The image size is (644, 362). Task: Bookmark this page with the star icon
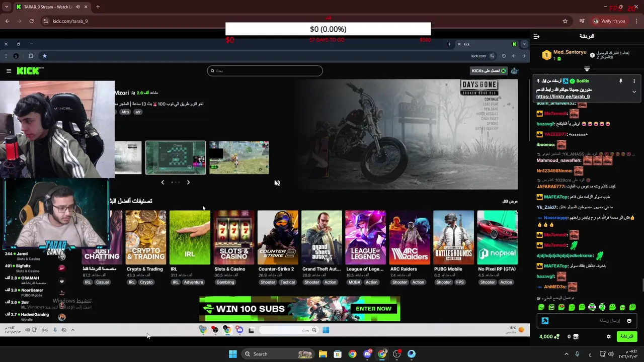565,21
